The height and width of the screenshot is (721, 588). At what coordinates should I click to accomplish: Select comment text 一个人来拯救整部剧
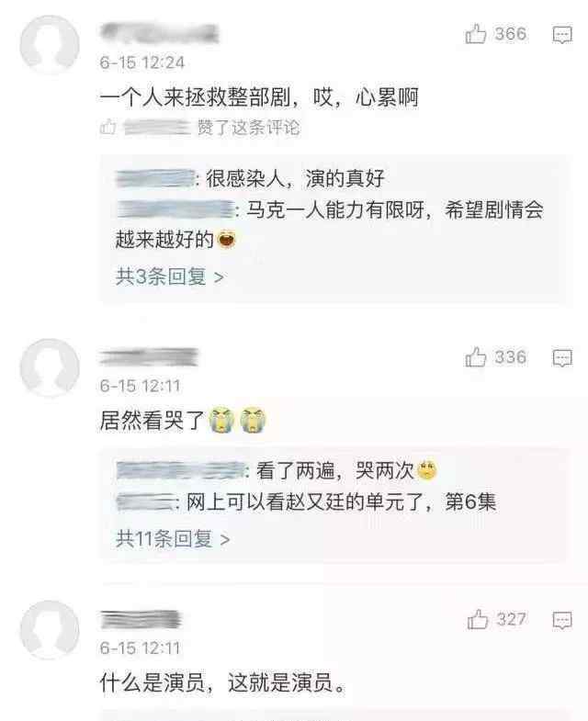[195, 97]
